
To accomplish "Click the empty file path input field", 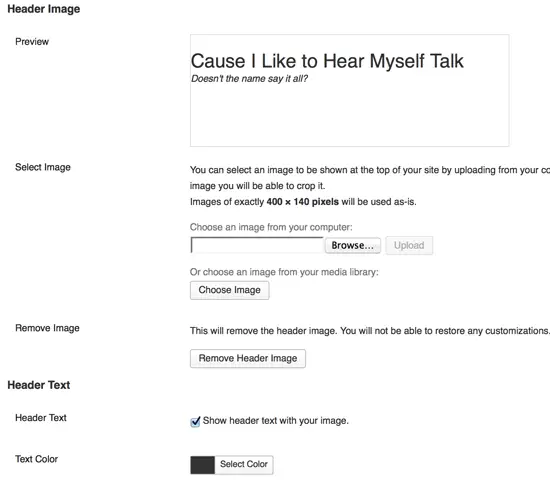I will (x=257, y=245).
